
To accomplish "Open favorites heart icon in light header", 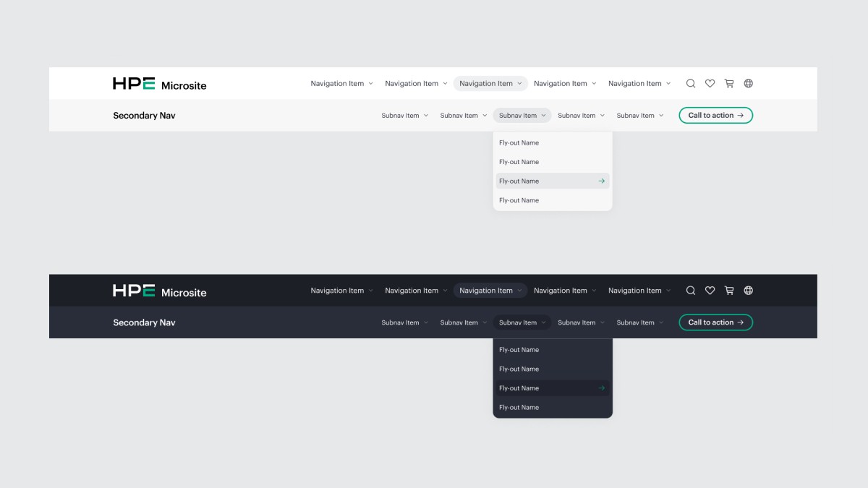I will click(710, 83).
